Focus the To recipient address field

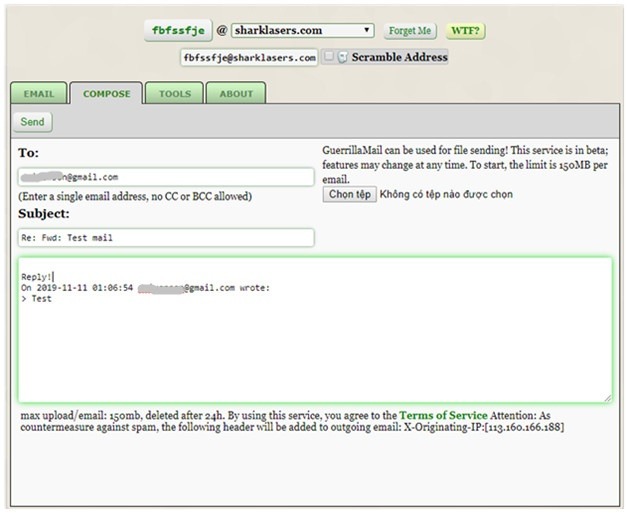click(x=166, y=177)
